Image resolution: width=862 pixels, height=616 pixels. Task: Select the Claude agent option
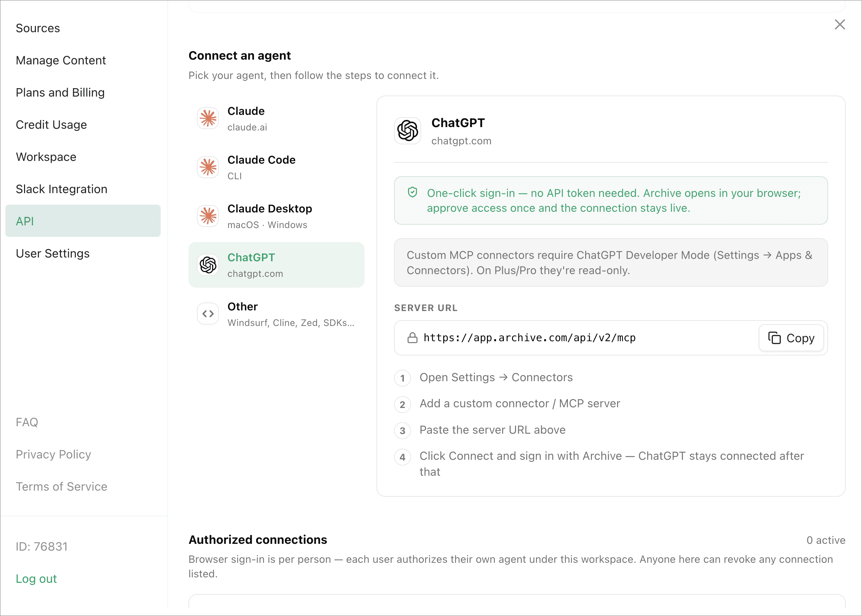point(276,118)
